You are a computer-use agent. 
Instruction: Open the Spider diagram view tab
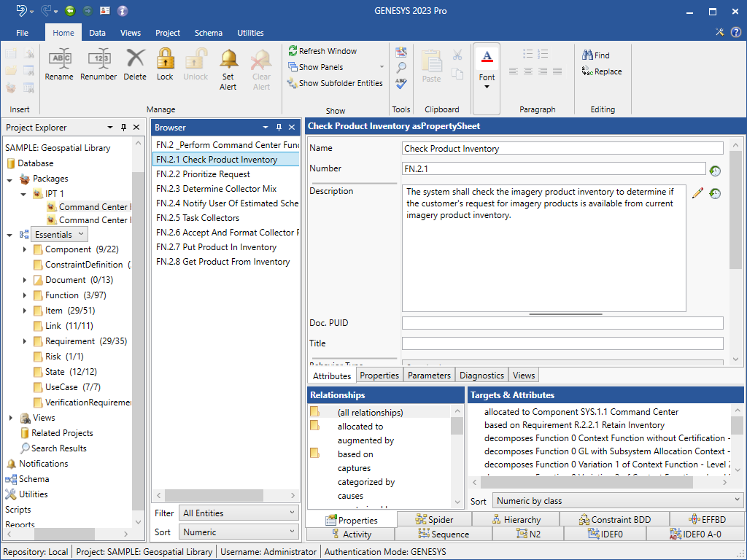point(434,519)
